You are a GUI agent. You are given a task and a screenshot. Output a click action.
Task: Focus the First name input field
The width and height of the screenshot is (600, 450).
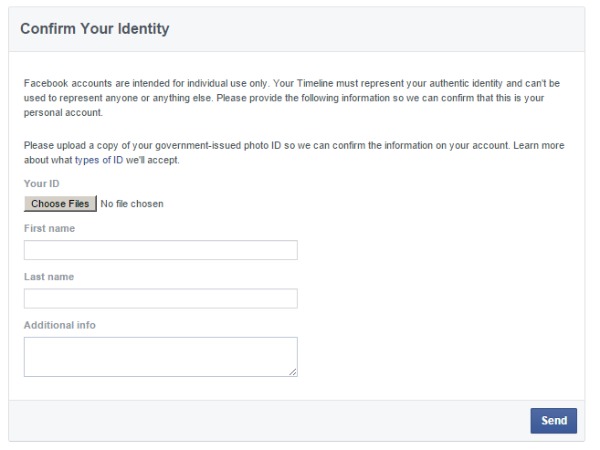point(161,250)
